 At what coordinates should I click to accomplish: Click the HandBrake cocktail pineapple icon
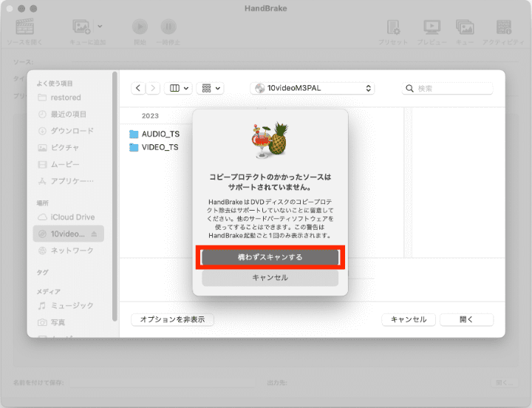(270, 140)
